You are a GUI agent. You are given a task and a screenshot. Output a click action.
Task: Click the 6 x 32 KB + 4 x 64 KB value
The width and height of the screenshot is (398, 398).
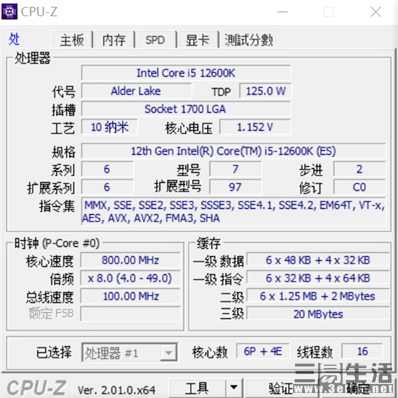point(318,278)
